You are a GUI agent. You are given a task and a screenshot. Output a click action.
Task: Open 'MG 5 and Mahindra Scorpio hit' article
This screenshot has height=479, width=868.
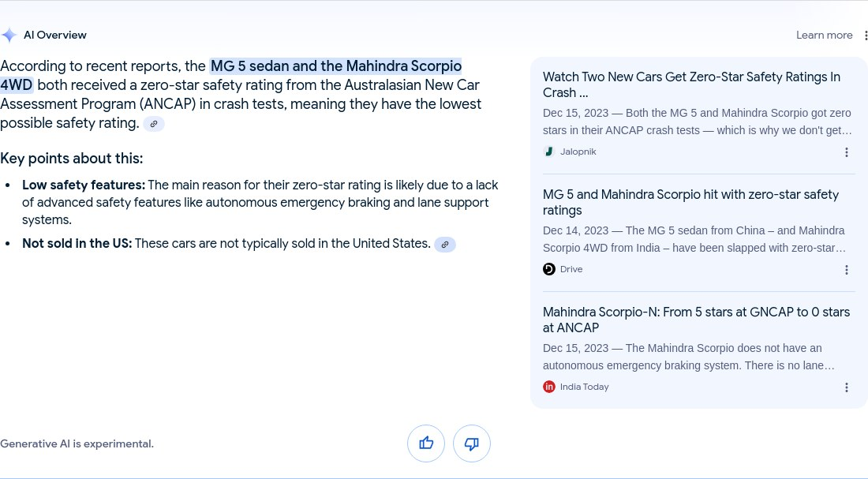[690, 202]
